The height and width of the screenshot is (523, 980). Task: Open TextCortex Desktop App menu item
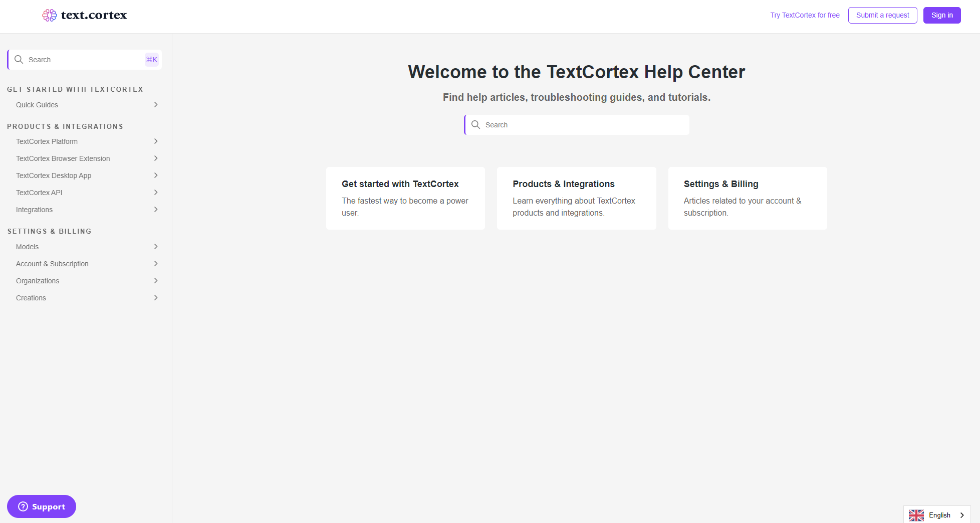(54, 176)
